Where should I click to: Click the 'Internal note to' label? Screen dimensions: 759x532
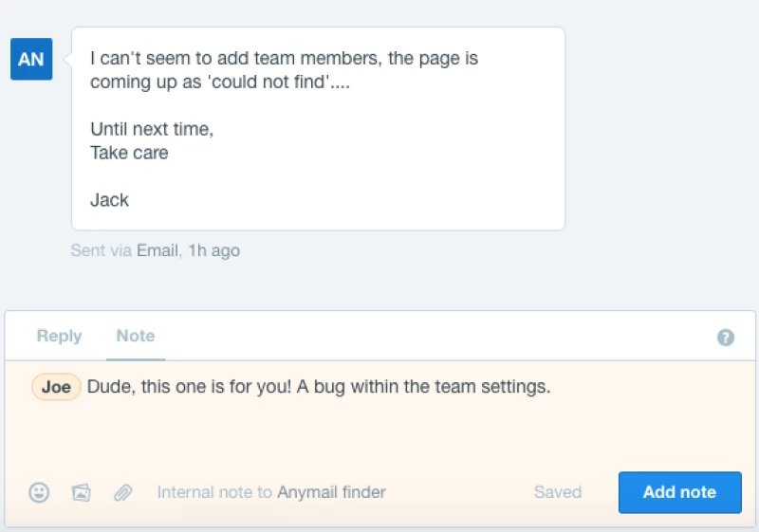point(214,492)
